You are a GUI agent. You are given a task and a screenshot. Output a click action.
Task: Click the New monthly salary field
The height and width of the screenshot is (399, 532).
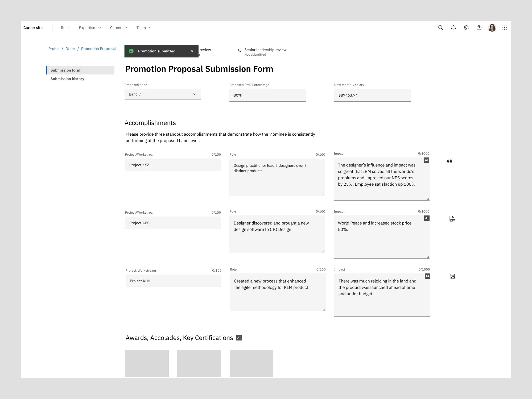tap(372, 95)
